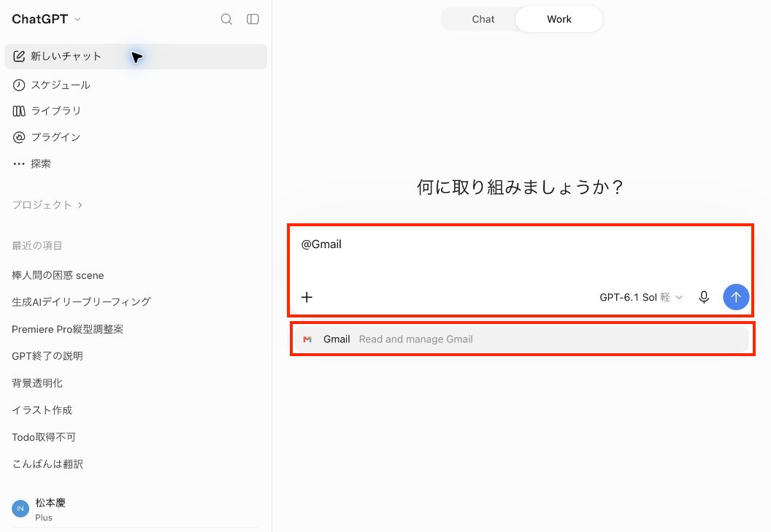Click the Plus plan label under the username
The height and width of the screenshot is (532, 771).
coord(44,517)
